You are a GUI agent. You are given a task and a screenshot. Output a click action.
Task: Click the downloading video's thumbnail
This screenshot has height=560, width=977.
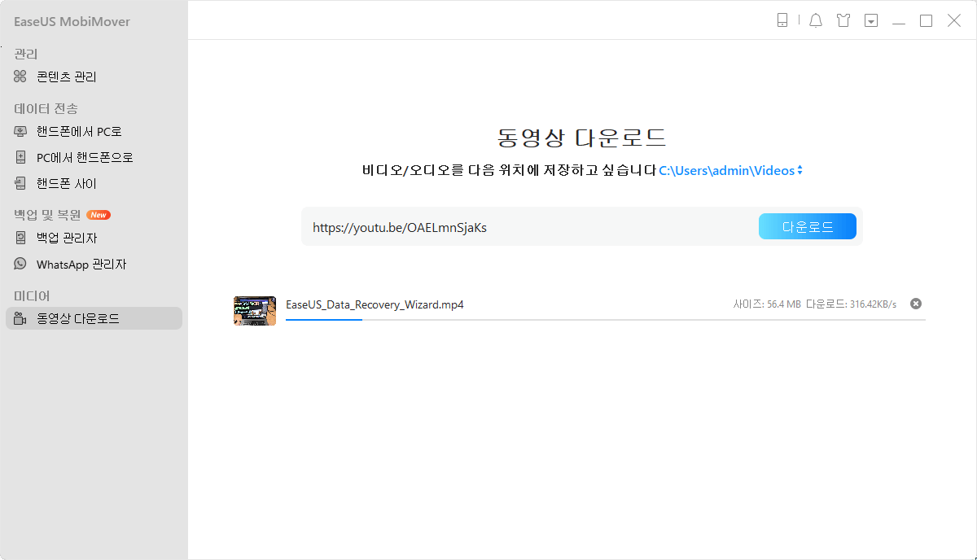coord(254,311)
